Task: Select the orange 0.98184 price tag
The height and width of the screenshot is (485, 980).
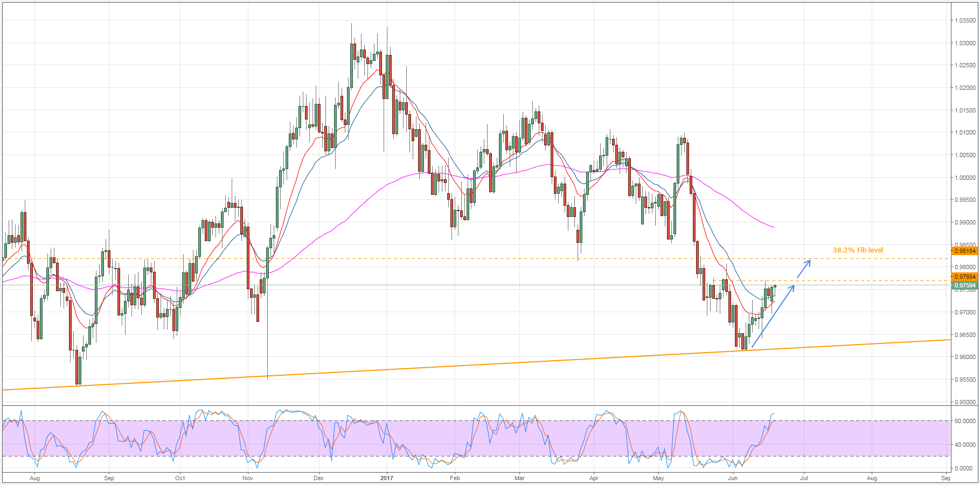Action: coord(964,251)
